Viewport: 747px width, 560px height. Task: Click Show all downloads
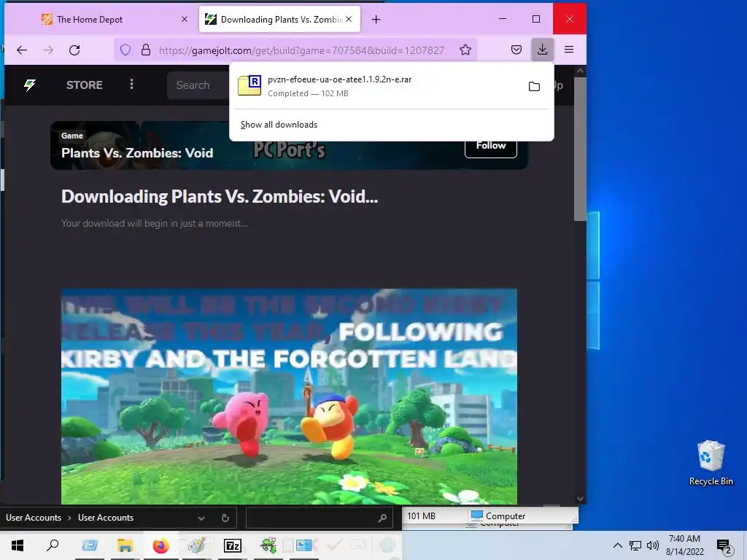[x=279, y=125]
